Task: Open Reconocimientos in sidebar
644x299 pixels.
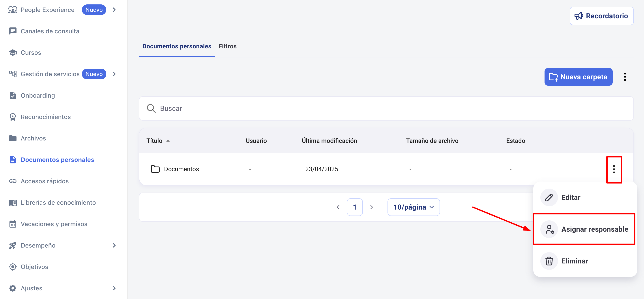Action: 46,117
